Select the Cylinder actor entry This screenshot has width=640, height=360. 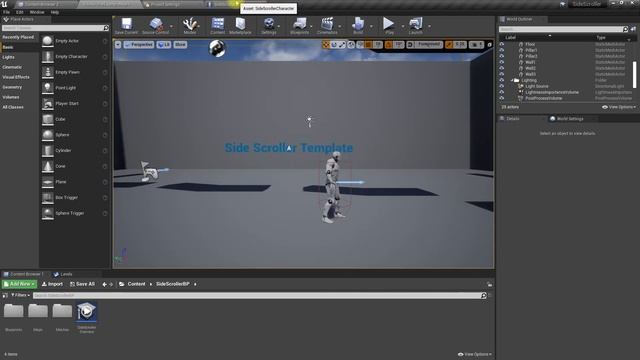click(x=75, y=151)
